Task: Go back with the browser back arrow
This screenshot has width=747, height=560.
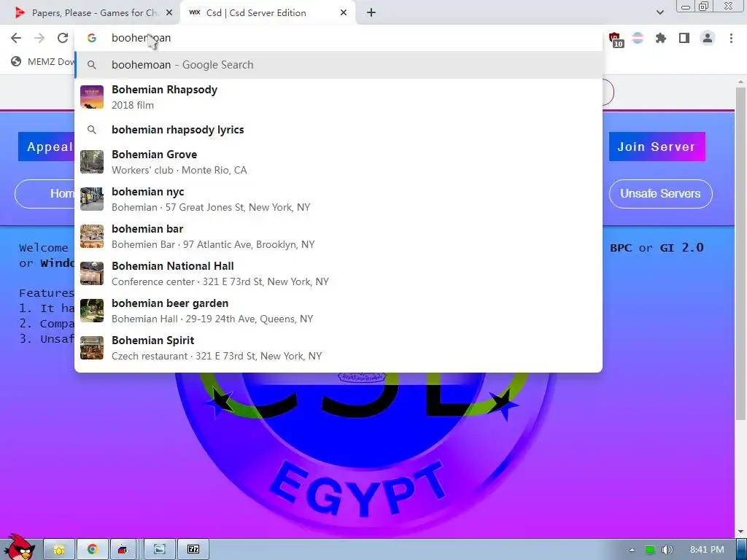Action: [16, 38]
